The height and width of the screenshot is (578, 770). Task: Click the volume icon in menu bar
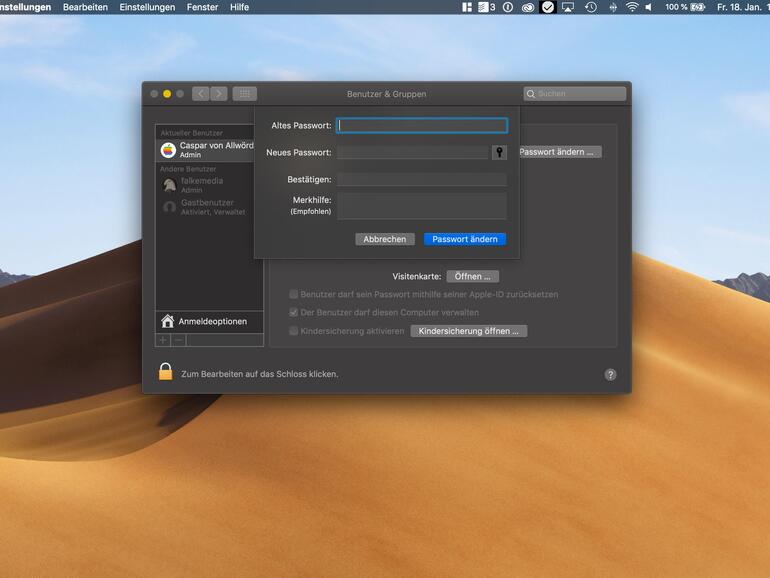[x=649, y=7]
